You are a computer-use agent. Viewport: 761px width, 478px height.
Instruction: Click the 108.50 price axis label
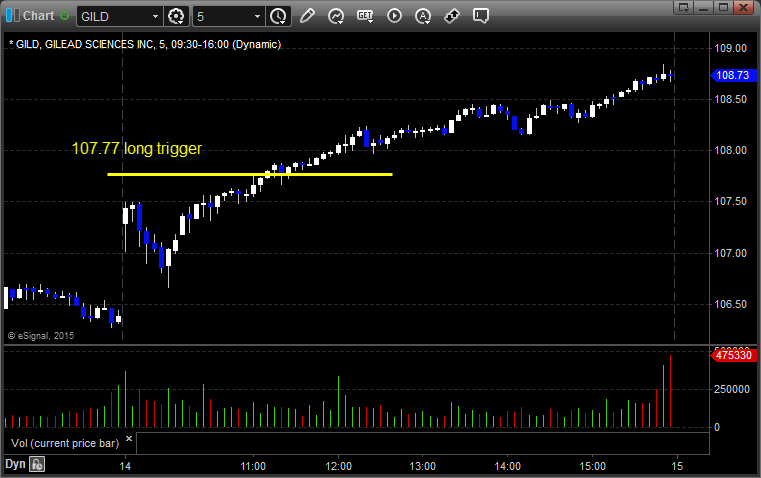tap(730, 99)
